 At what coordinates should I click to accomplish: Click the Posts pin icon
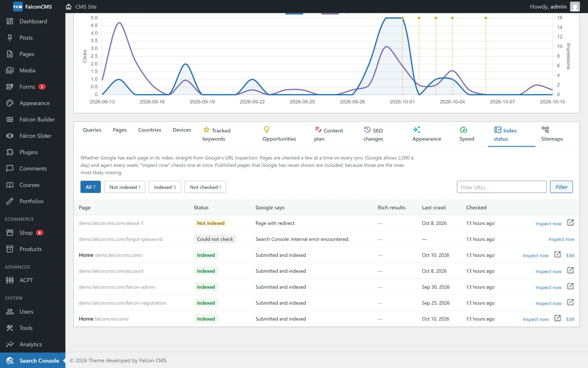10,38
